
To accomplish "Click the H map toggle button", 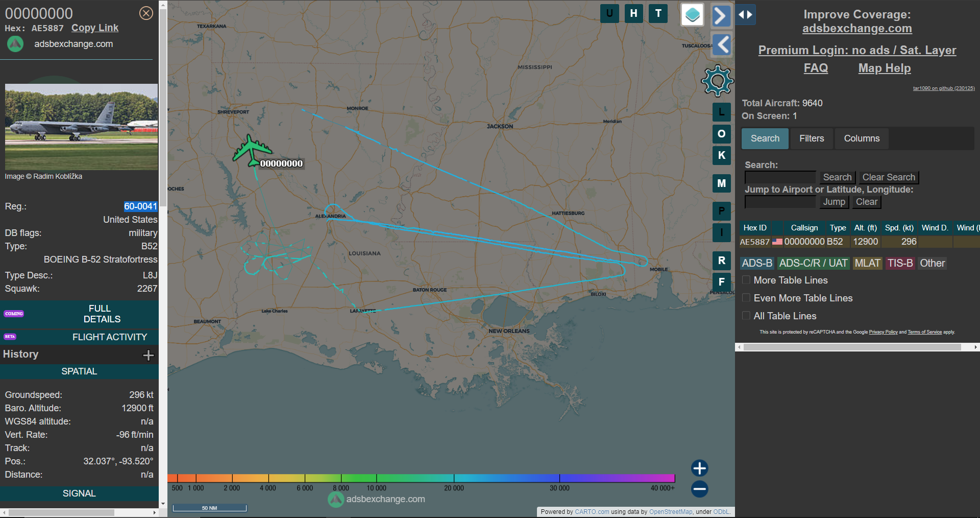I will pyautogui.click(x=633, y=13).
